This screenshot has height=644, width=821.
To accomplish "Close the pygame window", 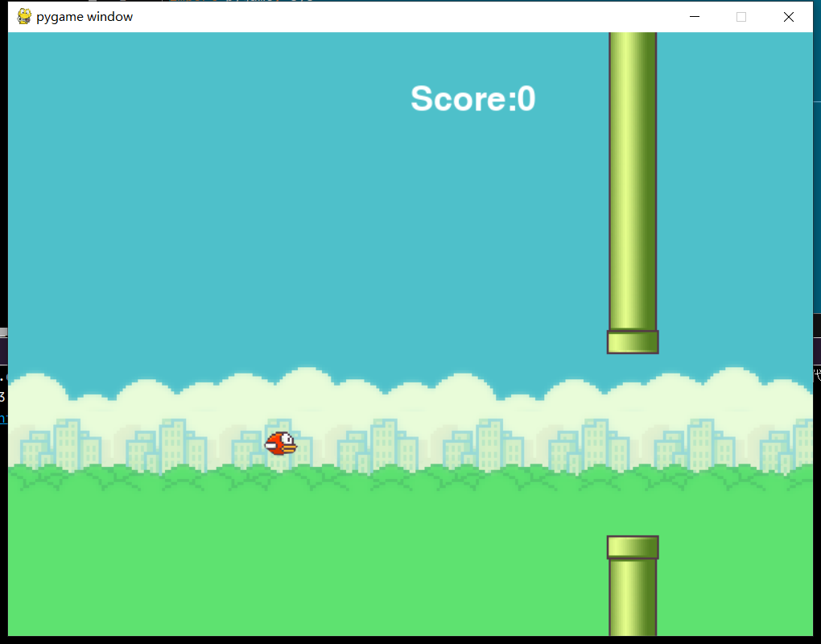I will click(x=789, y=17).
